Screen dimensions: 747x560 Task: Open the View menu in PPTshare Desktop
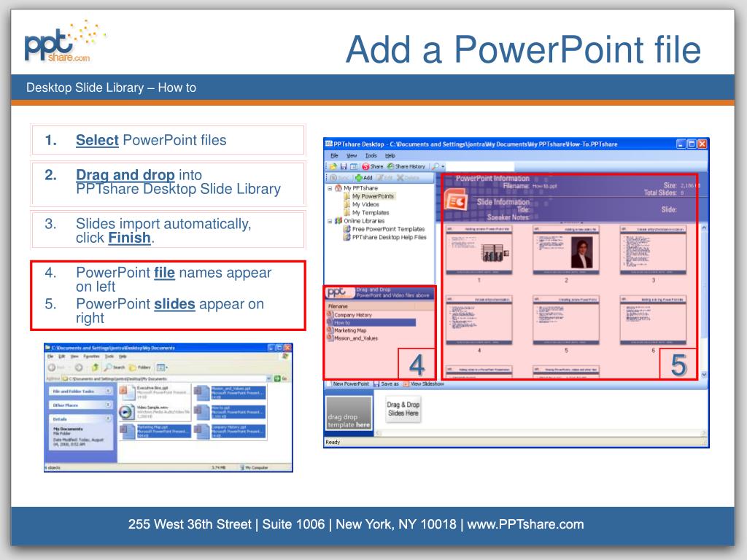coord(352,156)
